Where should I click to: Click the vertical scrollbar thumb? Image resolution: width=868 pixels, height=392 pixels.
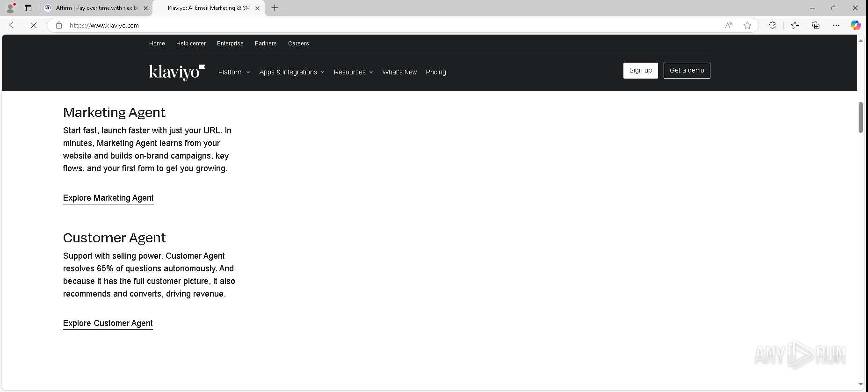861,117
